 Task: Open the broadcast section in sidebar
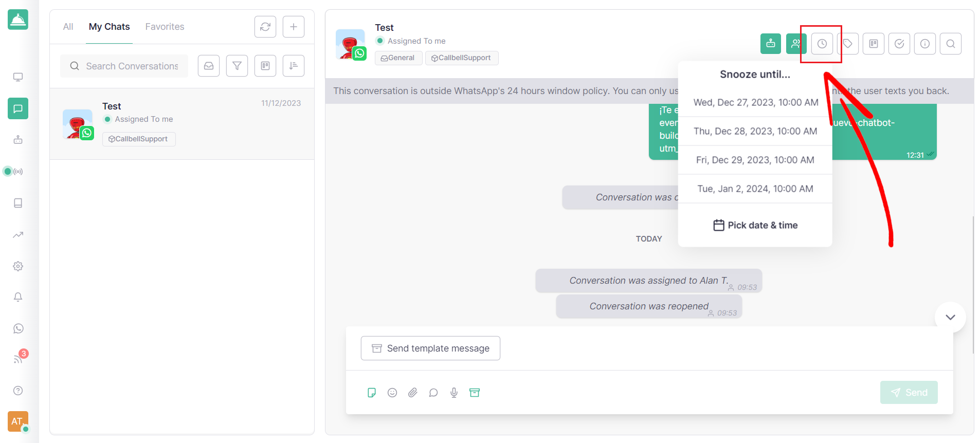click(x=18, y=172)
